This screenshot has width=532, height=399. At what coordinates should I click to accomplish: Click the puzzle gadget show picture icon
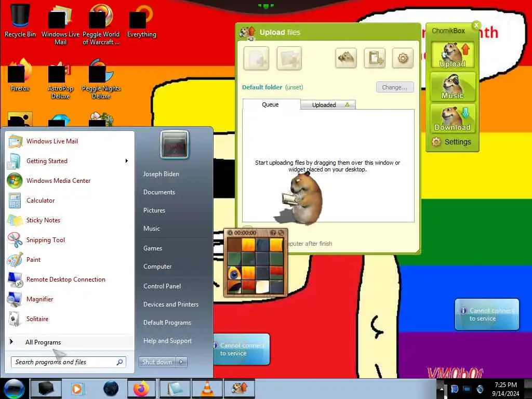pos(273,233)
